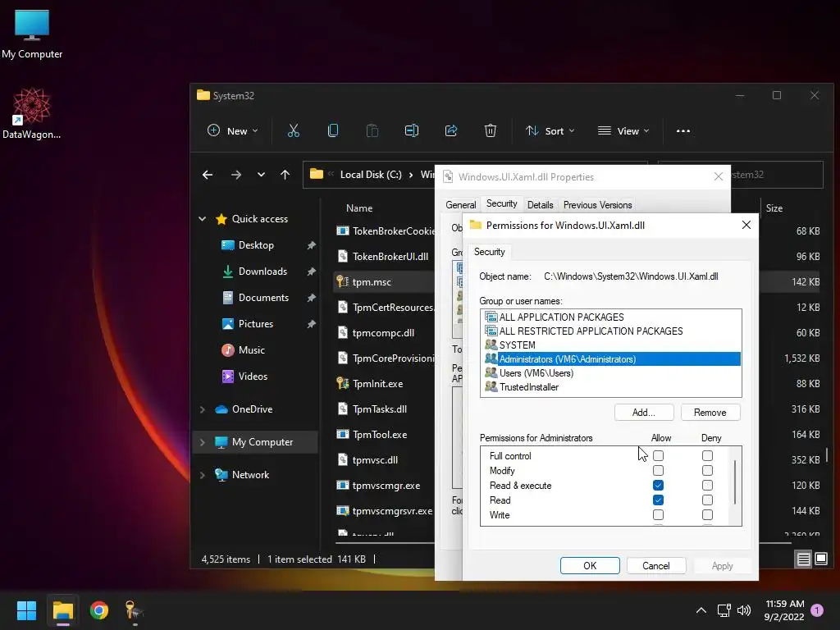This screenshot has height=630, width=840.
Task: Open the notification badge in taskbar
Action: 817,610
